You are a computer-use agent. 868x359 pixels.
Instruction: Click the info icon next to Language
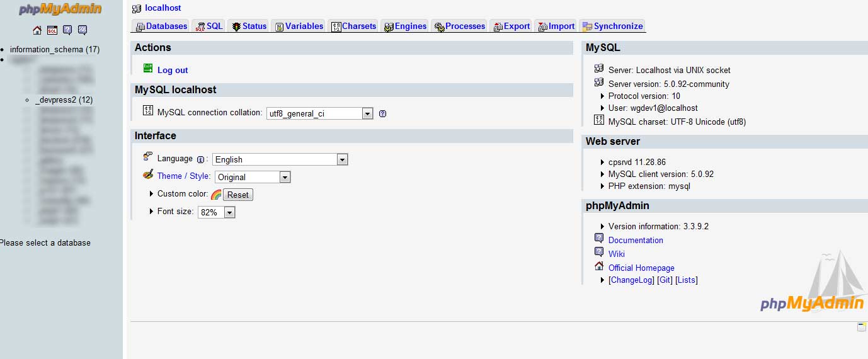[x=201, y=159]
